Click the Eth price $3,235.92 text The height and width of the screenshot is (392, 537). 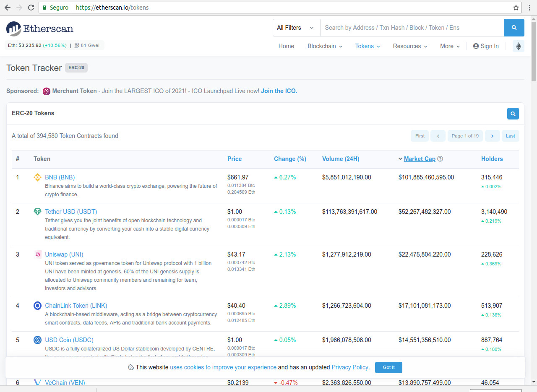click(x=30, y=45)
